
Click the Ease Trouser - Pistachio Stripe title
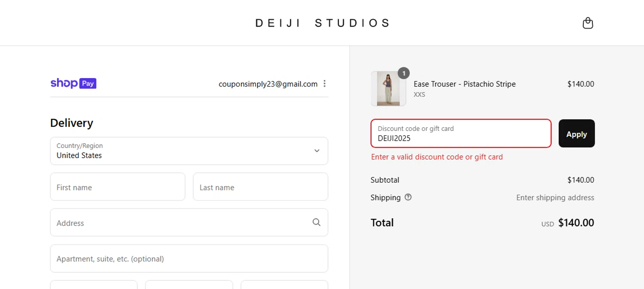[x=465, y=84]
